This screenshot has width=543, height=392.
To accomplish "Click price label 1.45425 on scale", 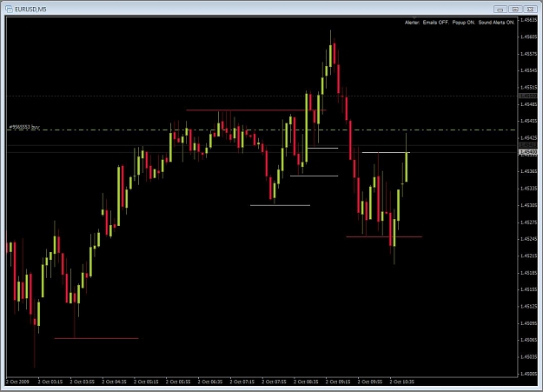I will (x=529, y=138).
